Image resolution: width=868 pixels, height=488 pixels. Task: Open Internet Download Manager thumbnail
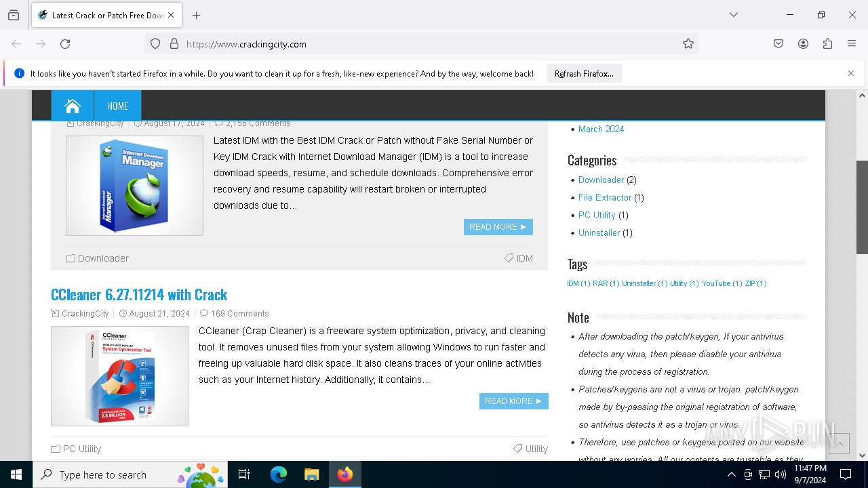point(134,186)
